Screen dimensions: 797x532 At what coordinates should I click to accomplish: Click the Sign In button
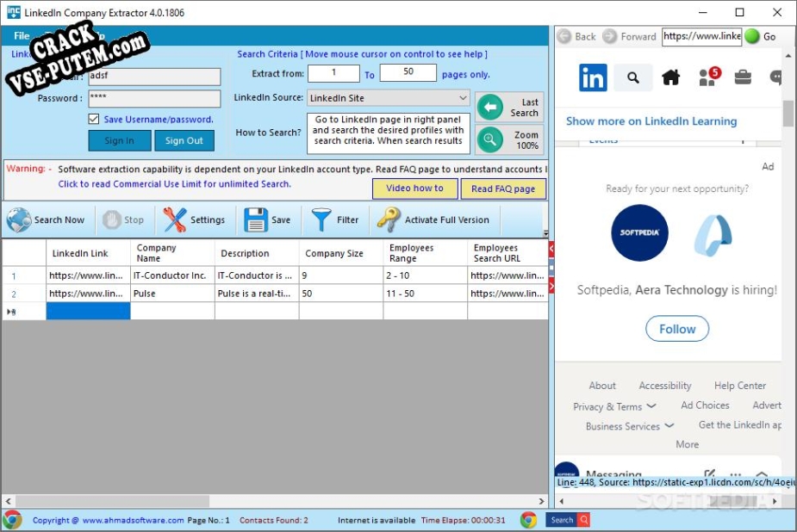coord(120,140)
